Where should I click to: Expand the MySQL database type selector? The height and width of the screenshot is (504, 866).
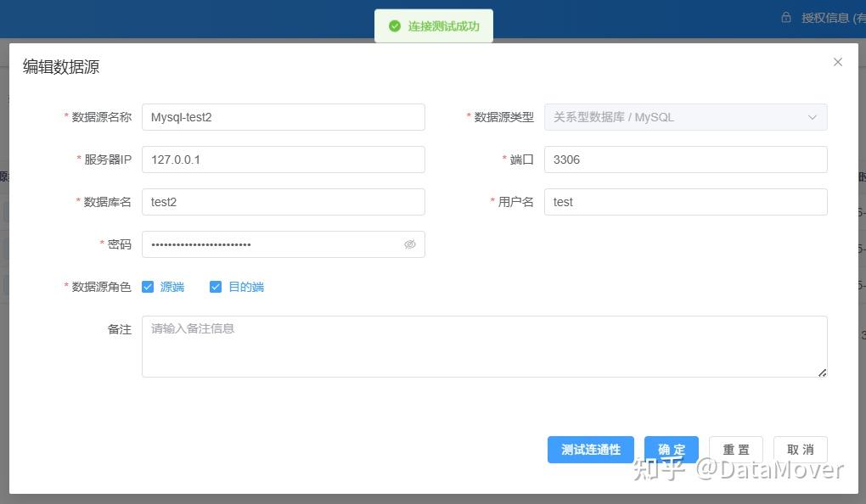click(x=684, y=117)
